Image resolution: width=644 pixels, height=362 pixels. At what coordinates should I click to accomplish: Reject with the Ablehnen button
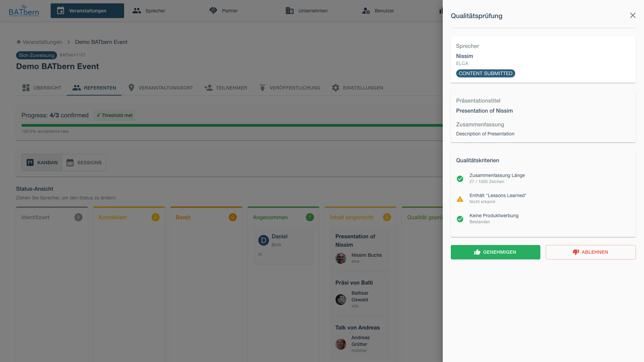point(591,252)
